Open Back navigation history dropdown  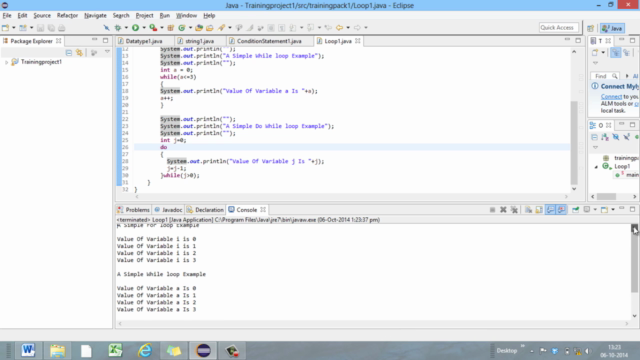coord(348,28)
